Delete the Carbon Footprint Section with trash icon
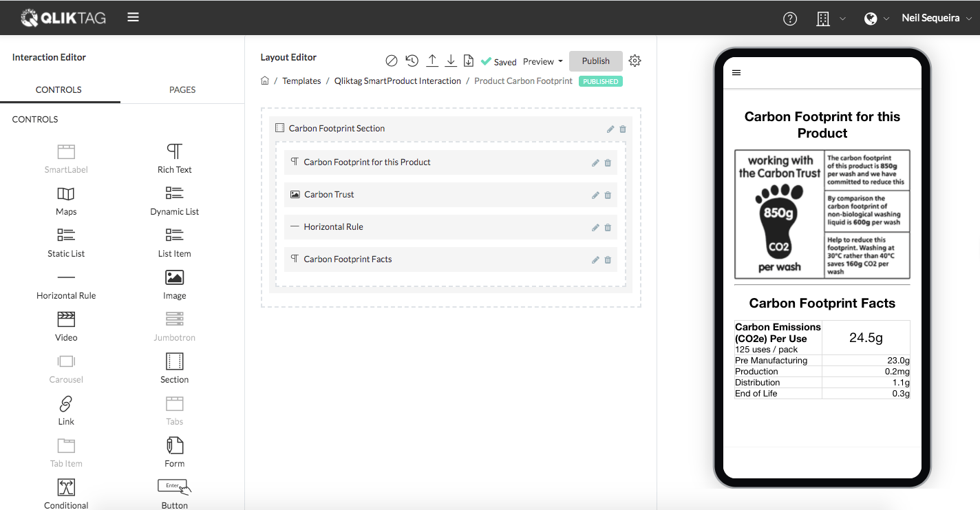Screen dimensions: 980x510 (623, 129)
